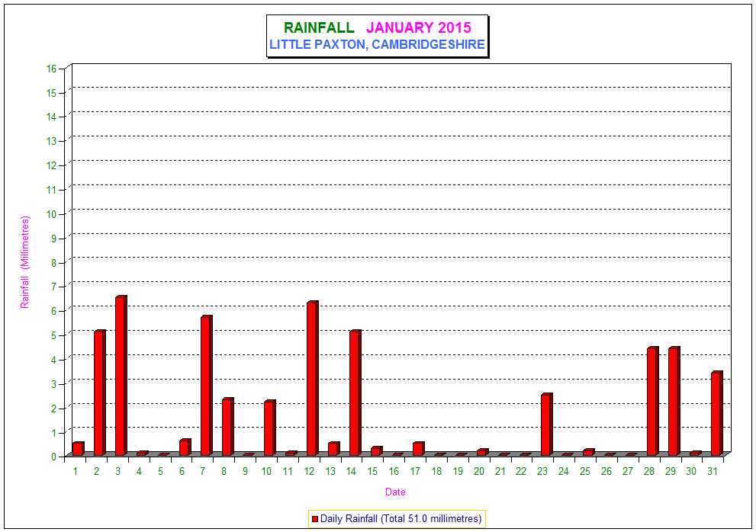The image size is (756, 532).
Task: Click y-axis value '6'
Action: coord(54,311)
